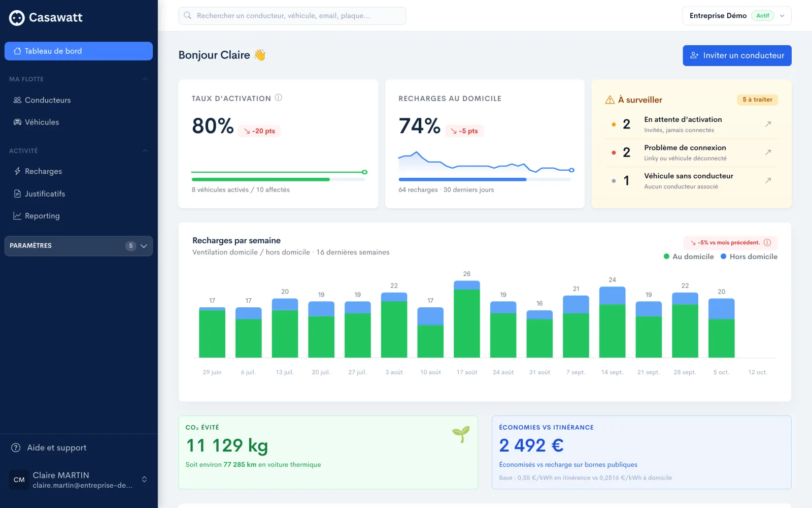Collapse the MA FLOTTE section chevron
Viewport: 812px width, 508px height.
(145, 79)
